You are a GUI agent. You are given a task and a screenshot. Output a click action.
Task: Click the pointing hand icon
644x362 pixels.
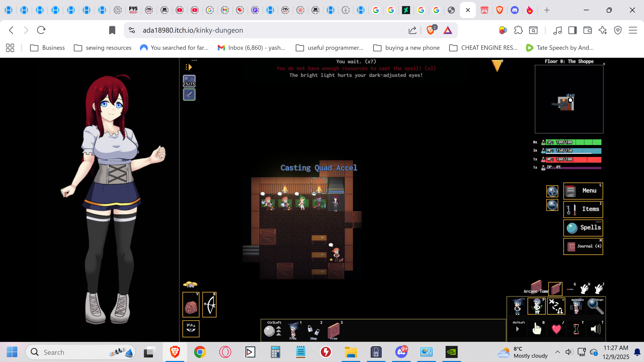click(x=536, y=329)
